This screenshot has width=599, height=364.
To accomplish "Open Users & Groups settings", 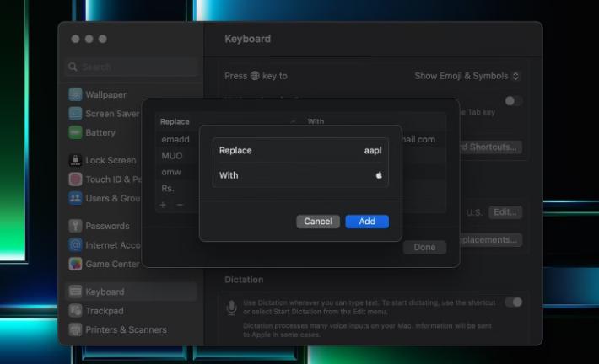I will click(105, 198).
